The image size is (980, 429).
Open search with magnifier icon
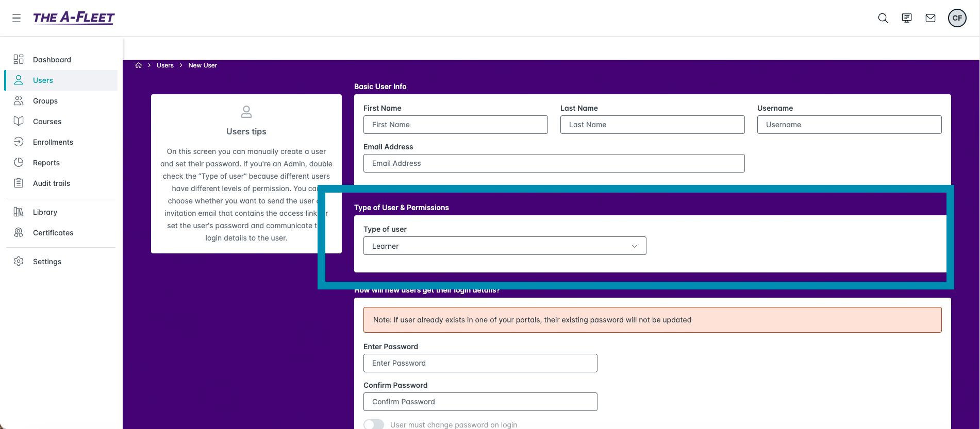pos(883,18)
